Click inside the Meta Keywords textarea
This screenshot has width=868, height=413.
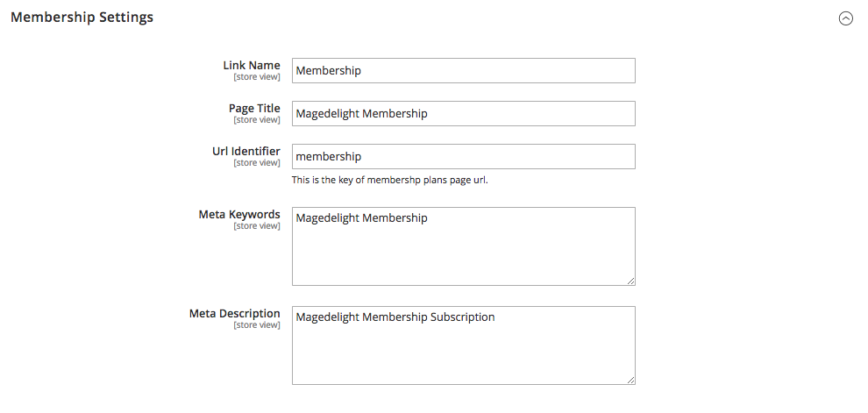tap(463, 246)
